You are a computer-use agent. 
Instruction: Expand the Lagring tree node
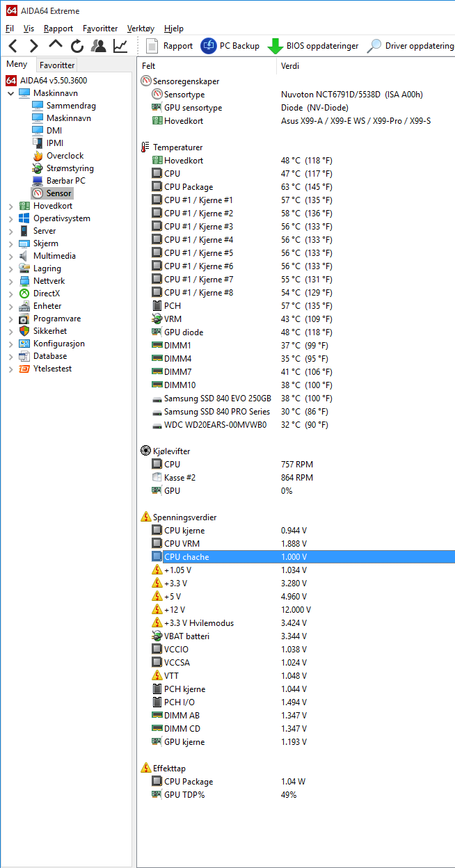tap(10, 268)
